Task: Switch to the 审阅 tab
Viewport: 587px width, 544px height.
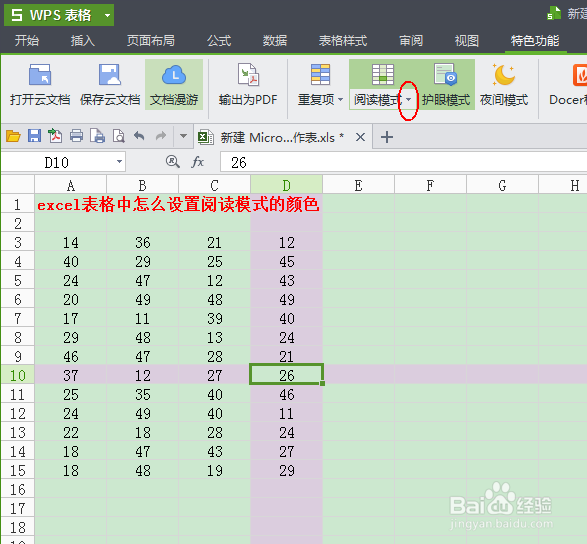Action: pos(411,40)
